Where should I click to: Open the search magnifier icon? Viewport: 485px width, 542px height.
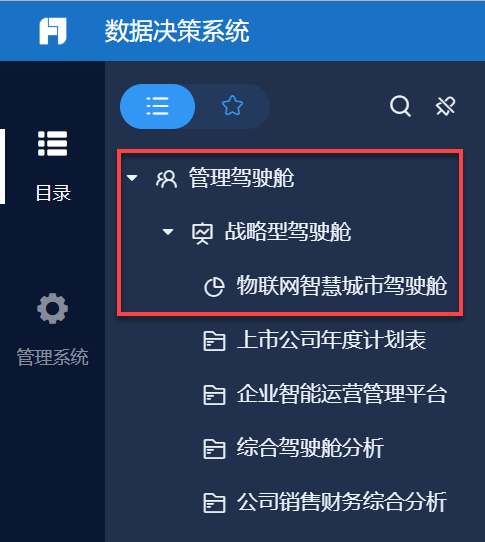(400, 106)
